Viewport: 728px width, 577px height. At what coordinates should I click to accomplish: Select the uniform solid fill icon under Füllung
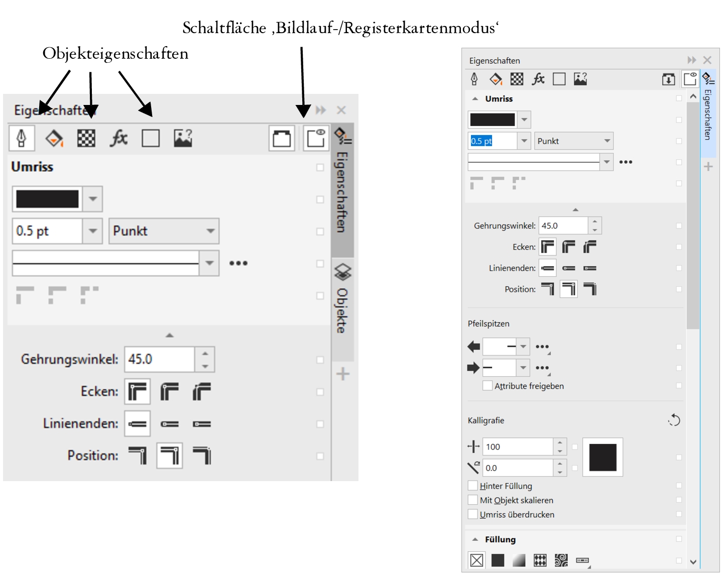point(498,560)
